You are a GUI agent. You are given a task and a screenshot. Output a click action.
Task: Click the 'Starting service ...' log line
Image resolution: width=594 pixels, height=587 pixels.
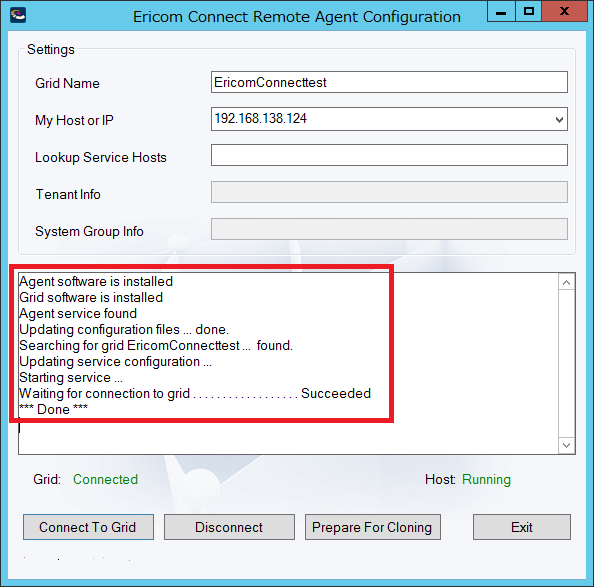point(71,378)
